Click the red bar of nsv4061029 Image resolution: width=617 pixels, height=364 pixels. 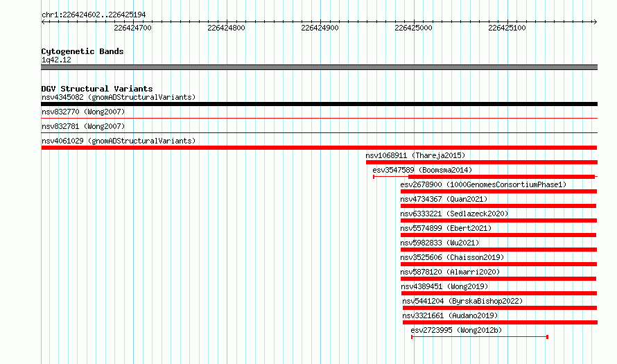319,148
